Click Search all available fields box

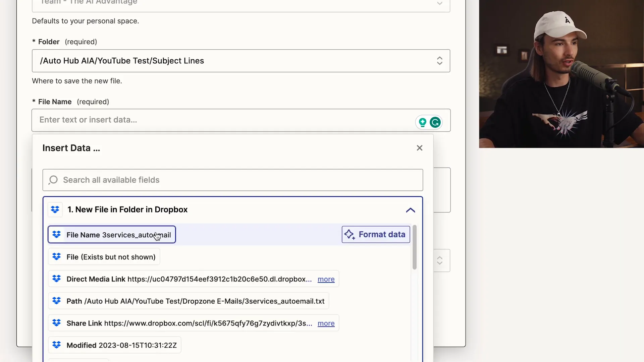tap(232, 180)
